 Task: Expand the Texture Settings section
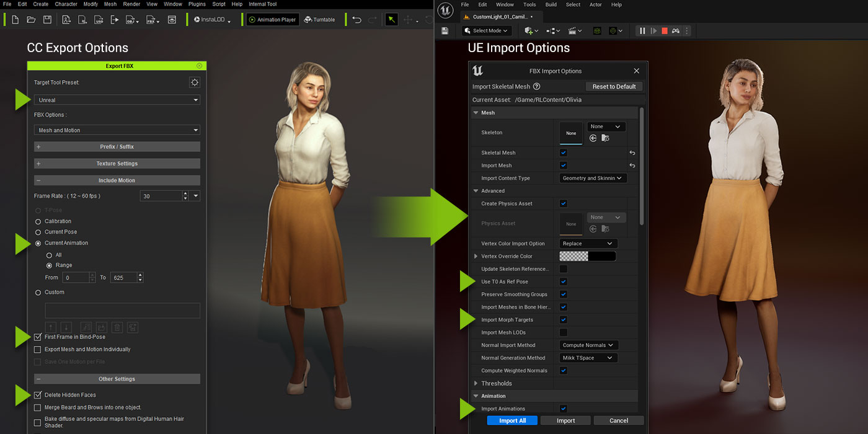[x=117, y=164]
